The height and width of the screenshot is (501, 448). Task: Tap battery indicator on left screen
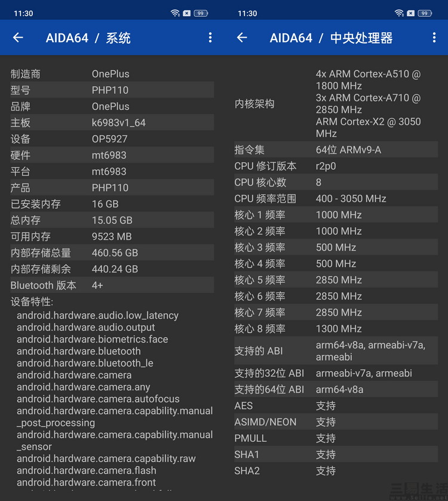click(201, 13)
